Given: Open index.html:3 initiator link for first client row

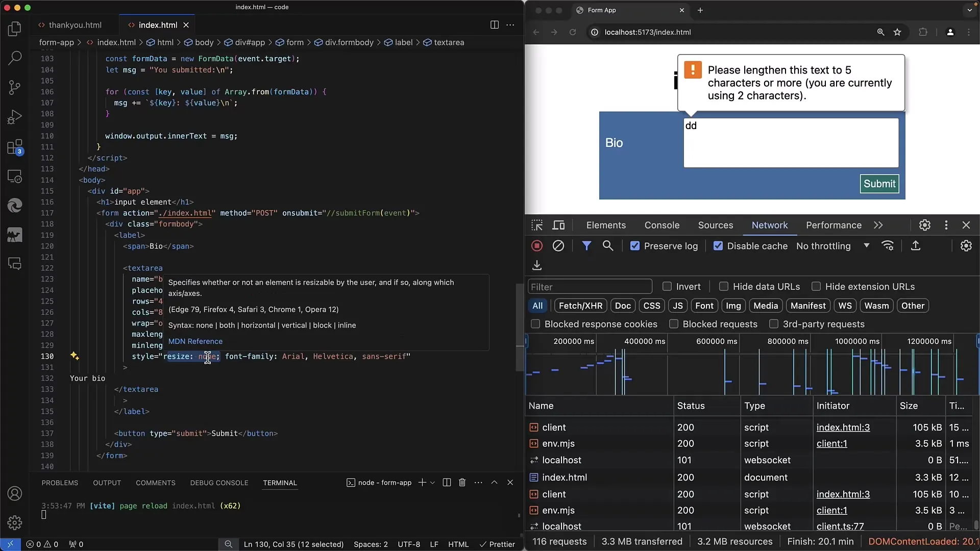Looking at the screenshot, I should click(843, 427).
